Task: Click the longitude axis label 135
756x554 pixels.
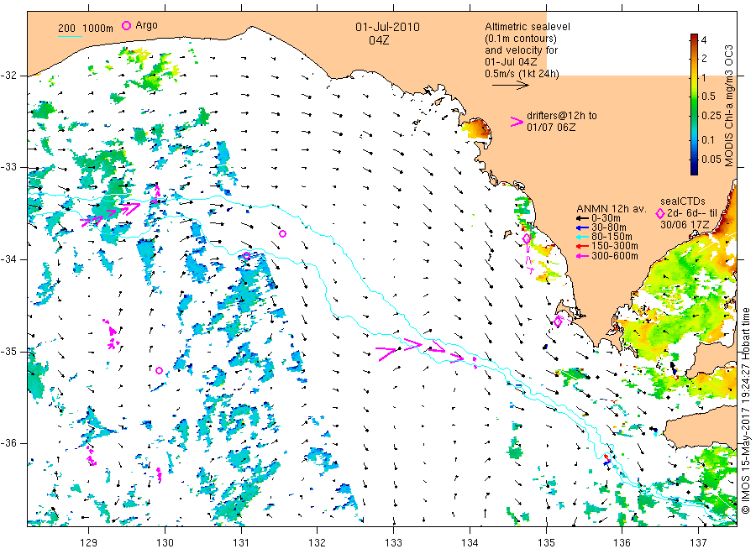Action: [x=546, y=543]
